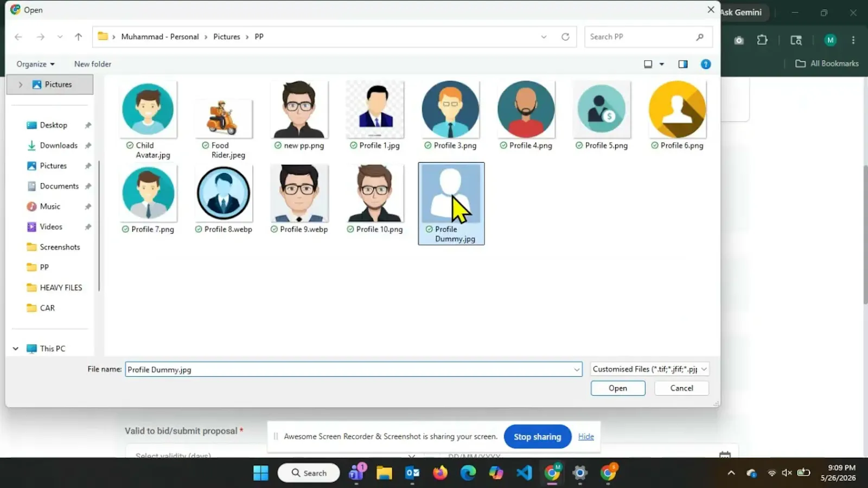Viewport: 868px width, 488px height.
Task: Open All Bookmarks folder in Chrome
Action: click(x=827, y=63)
